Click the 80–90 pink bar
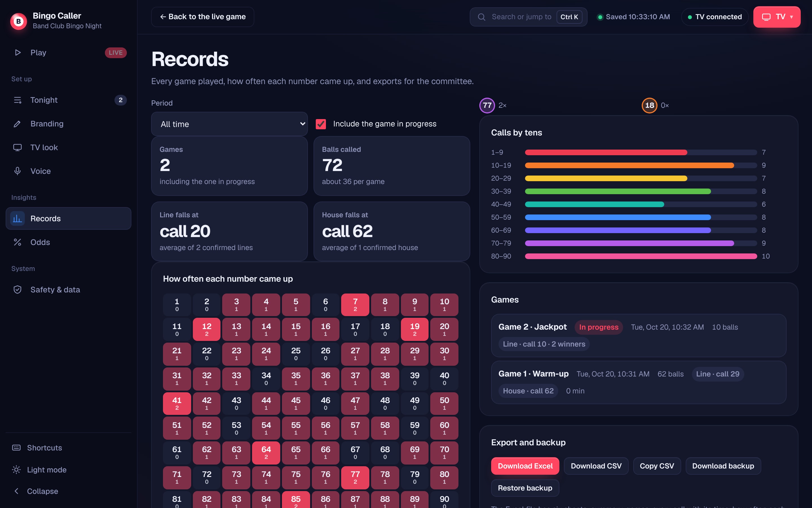Viewport: 812px width, 508px height. click(x=641, y=256)
